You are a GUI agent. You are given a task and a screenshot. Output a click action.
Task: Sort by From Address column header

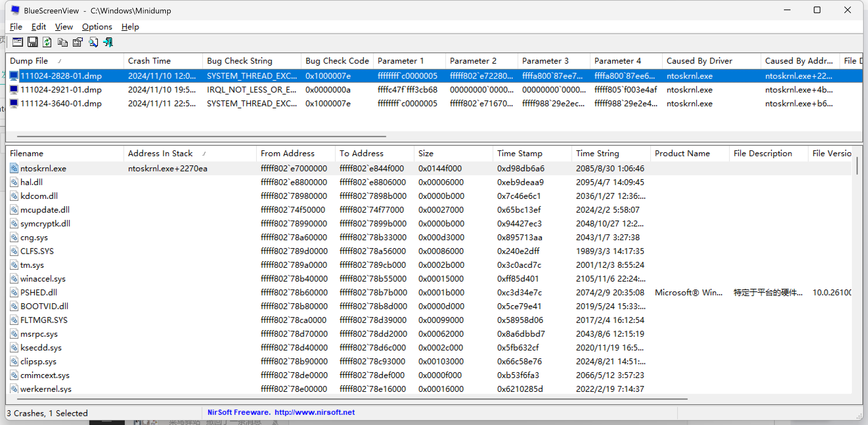(296, 154)
